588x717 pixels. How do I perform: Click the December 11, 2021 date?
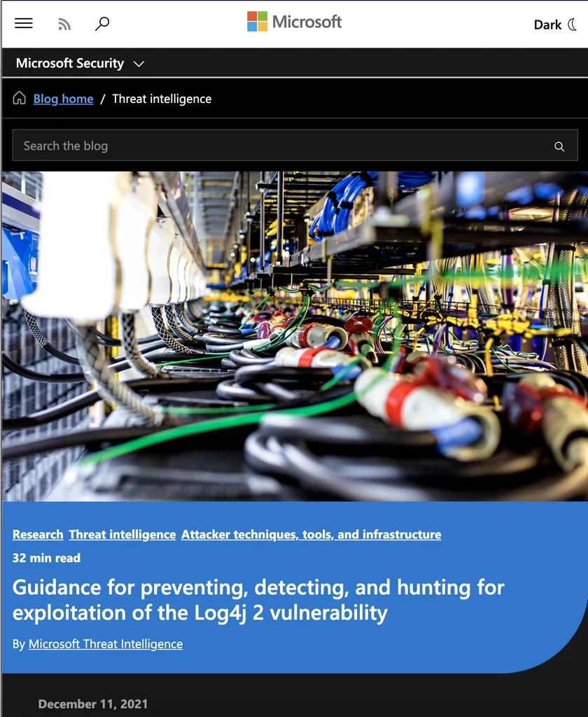(x=93, y=704)
